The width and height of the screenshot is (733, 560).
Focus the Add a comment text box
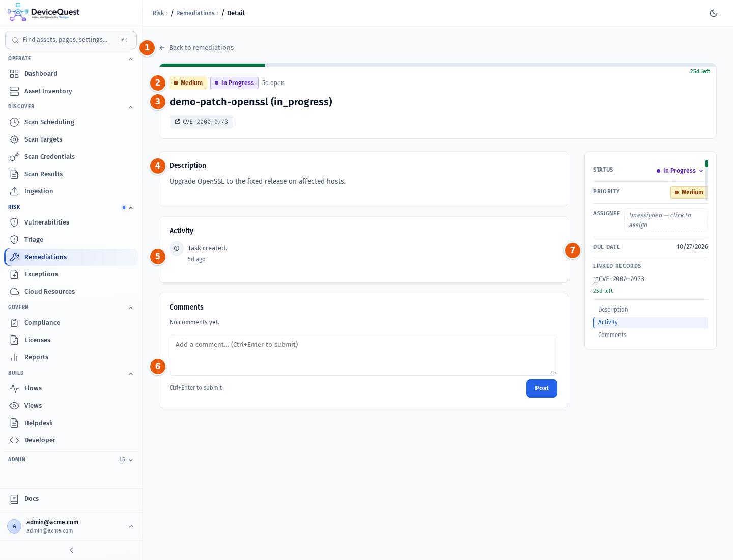tap(363, 355)
